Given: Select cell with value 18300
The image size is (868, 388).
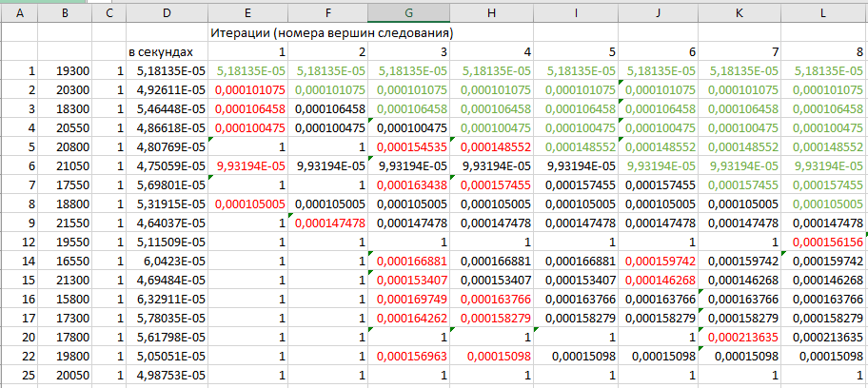Looking at the screenshot, I should pos(66,108).
